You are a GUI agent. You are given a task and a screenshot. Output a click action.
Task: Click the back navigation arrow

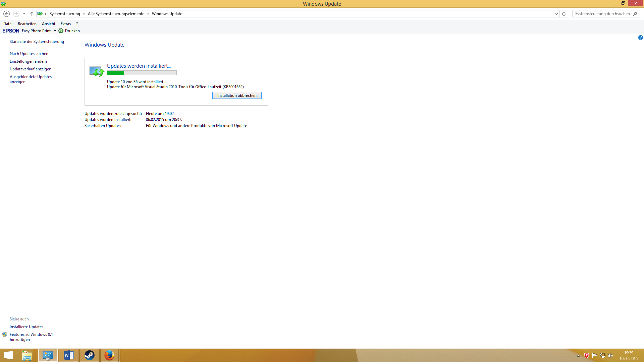click(6, 14)
